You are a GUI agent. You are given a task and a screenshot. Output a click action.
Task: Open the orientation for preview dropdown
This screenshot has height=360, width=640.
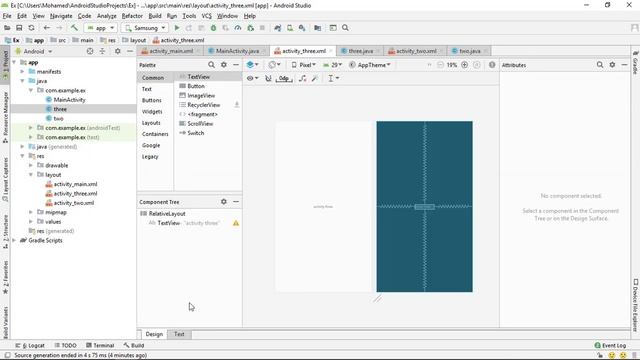click(274, 64)
